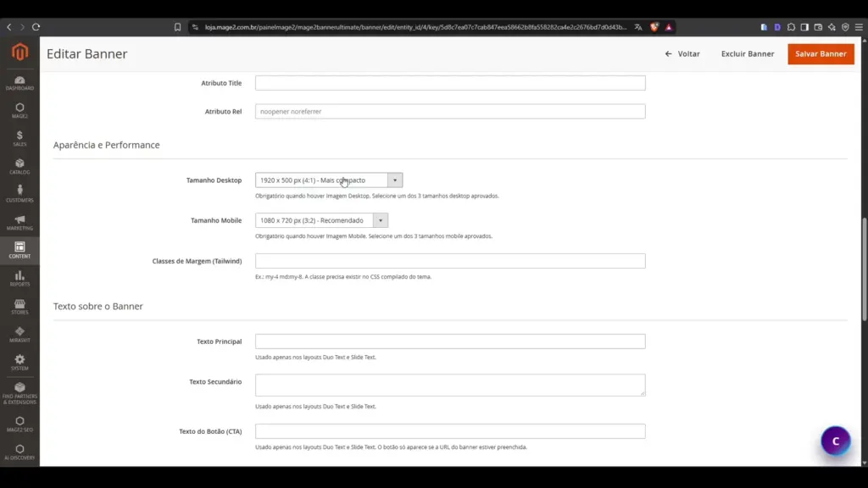Open the Magento logo home link
This screenshot has width=868, height=488.
19,52
